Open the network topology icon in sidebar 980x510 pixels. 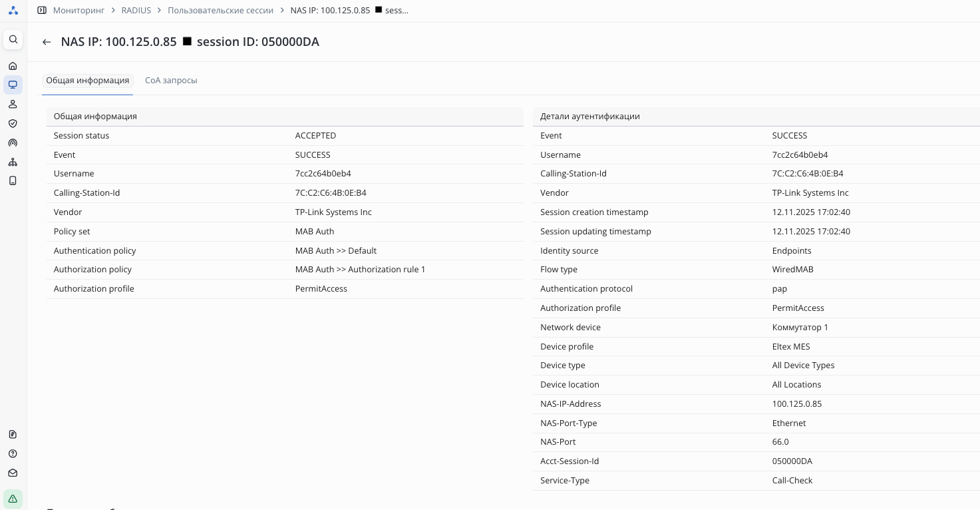[x=13, y=162]
